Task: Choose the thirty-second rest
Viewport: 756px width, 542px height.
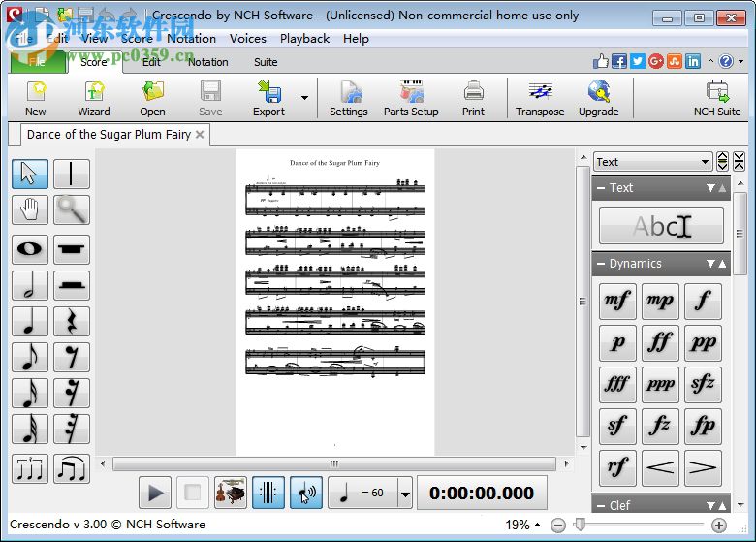Action: [72, 430]
